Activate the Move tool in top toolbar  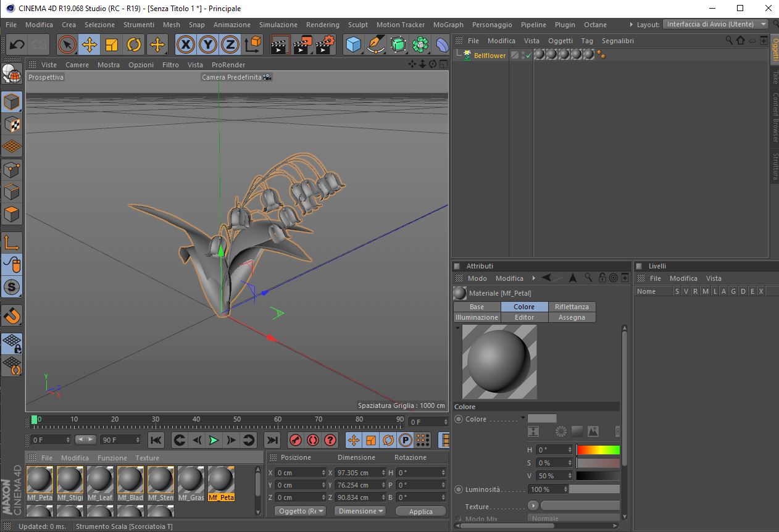pyautogui.click(x=90, y=44)
